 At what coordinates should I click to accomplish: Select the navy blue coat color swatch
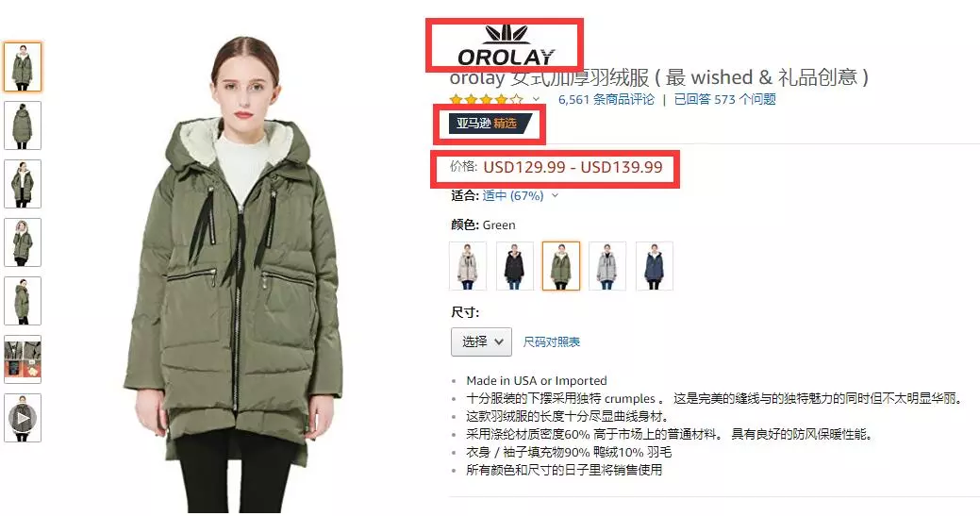point(655,265)
